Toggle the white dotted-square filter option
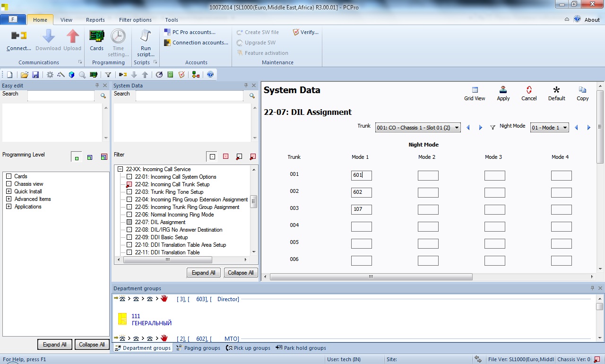This screenshot has height=364, width=605. (213, 156)
